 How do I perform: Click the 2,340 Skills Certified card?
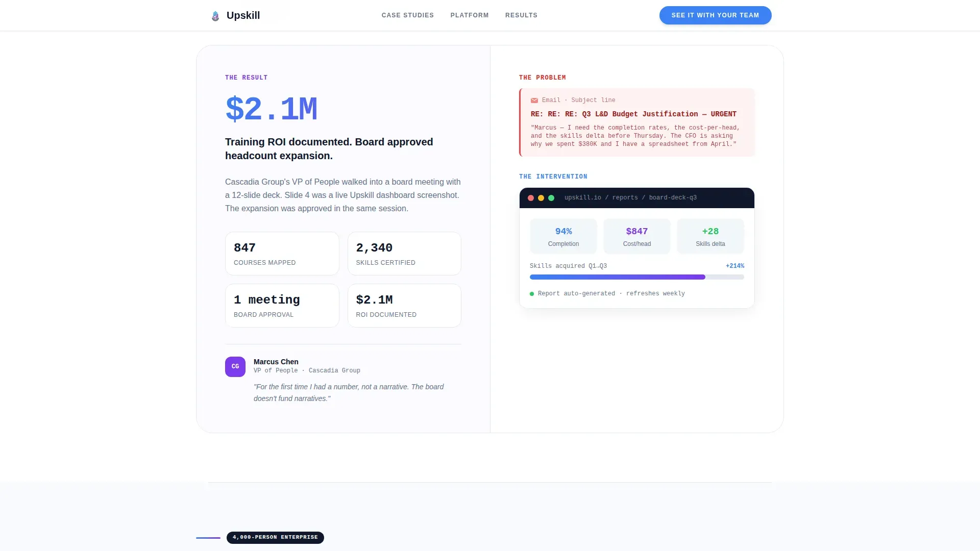[404, 254]
